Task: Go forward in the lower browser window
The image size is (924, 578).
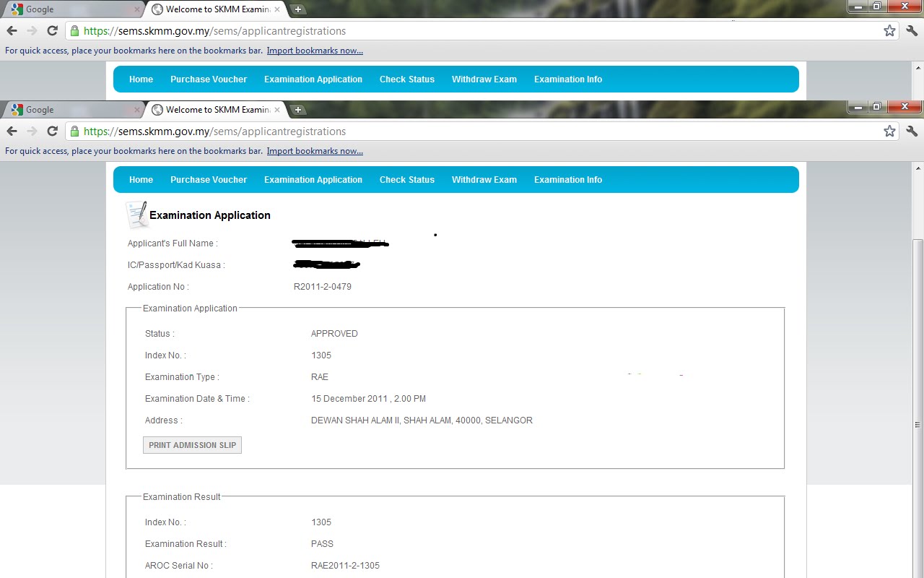Action: tap(32, 131)
